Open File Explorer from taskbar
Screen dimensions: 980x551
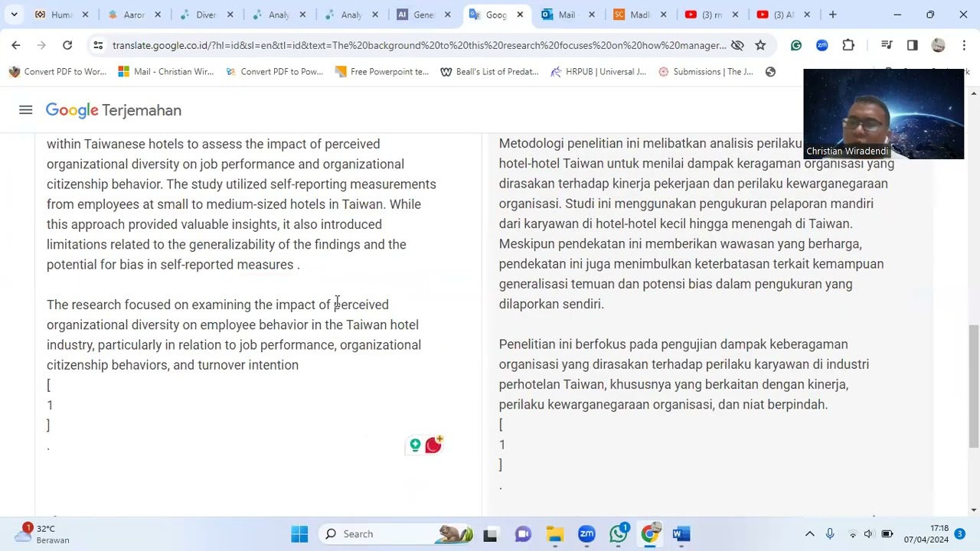(x=555, y=533)
